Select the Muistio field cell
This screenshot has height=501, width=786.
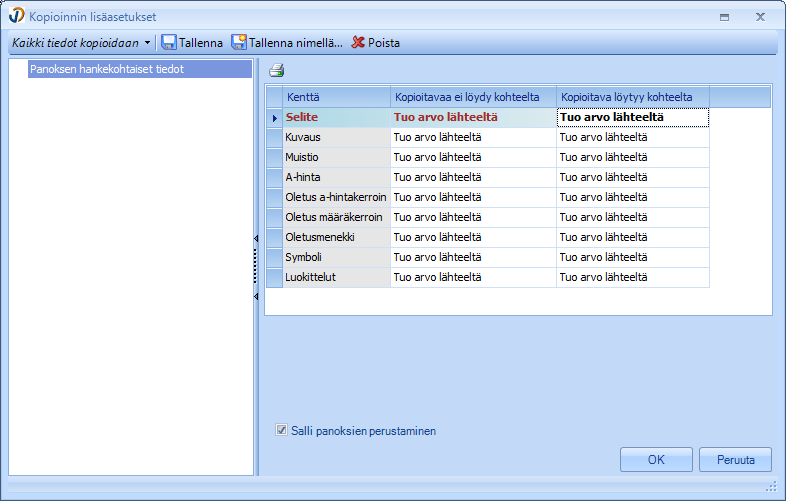click(336, 157)
